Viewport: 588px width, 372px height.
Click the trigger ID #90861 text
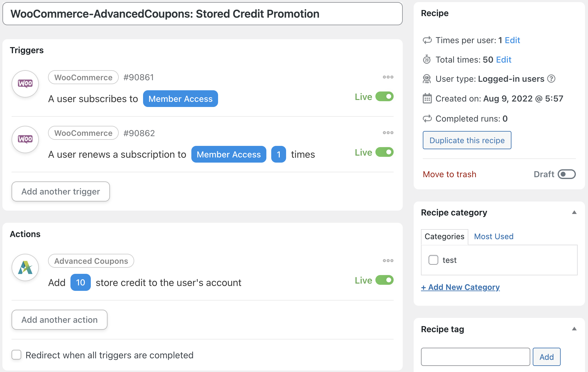click(x=139, y=77)
